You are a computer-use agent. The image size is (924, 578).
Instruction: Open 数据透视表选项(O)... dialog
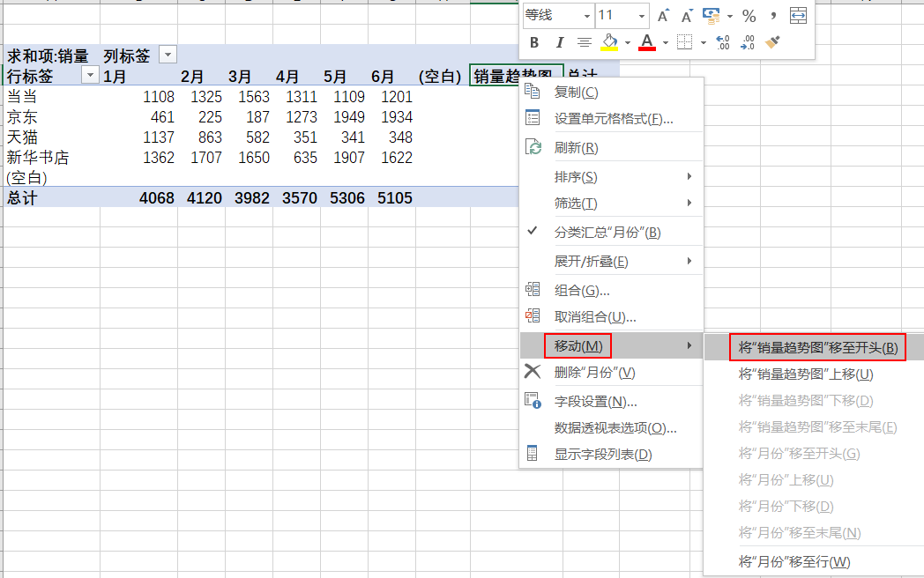(x=612, y=428)
